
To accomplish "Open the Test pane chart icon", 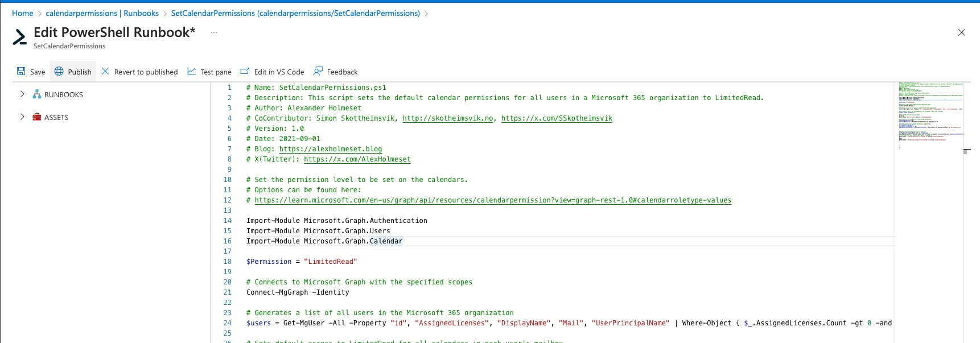I will [192, 72].
